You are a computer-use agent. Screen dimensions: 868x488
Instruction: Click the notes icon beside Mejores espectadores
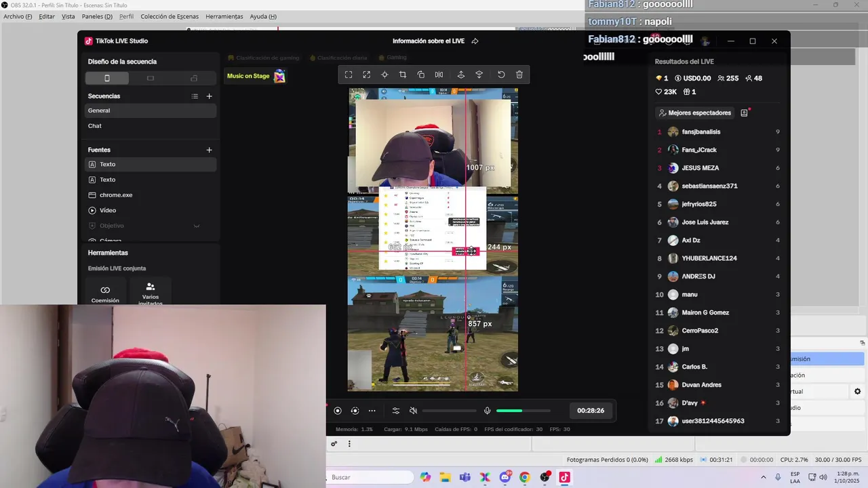point(744,113)
